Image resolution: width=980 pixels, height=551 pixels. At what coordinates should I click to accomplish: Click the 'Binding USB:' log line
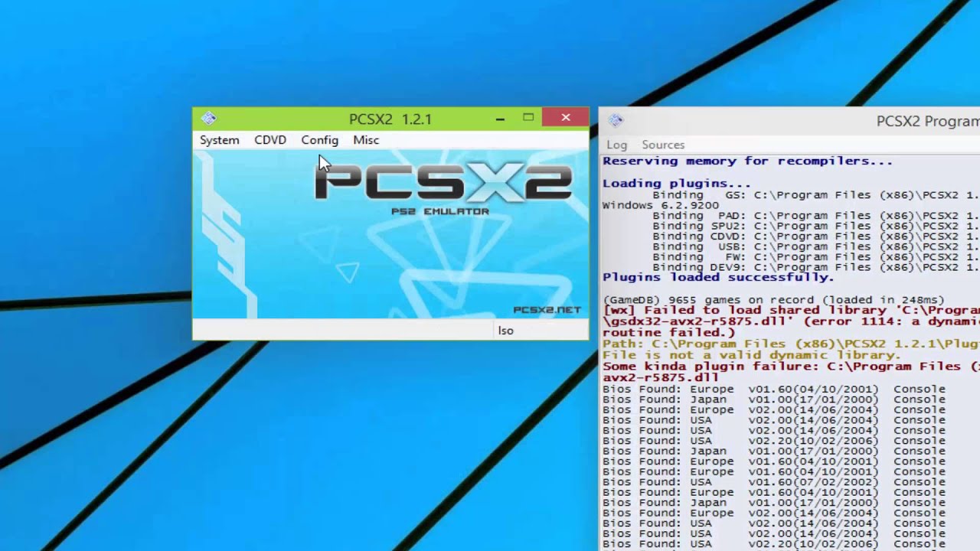(x=815, y=247)
